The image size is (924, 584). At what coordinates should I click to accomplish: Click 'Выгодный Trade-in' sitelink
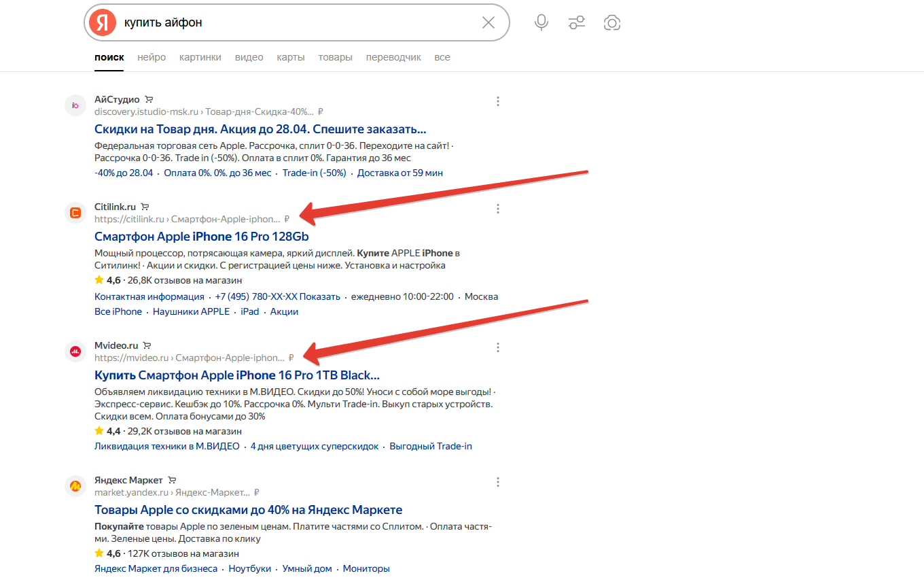[431, 446]
